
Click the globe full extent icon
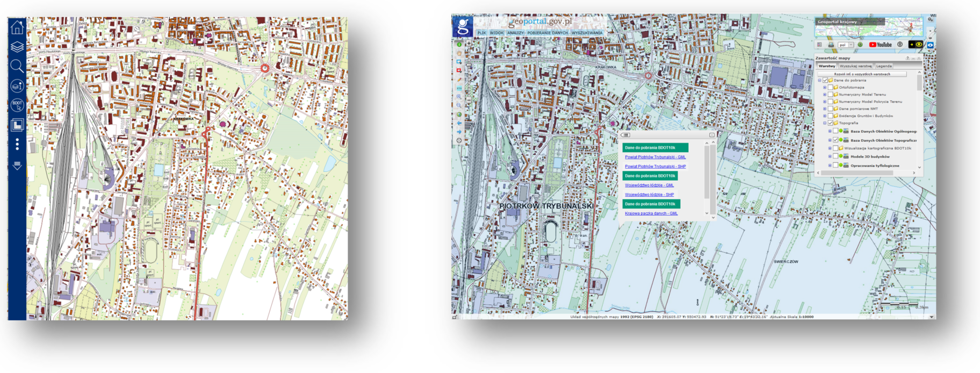459,114
